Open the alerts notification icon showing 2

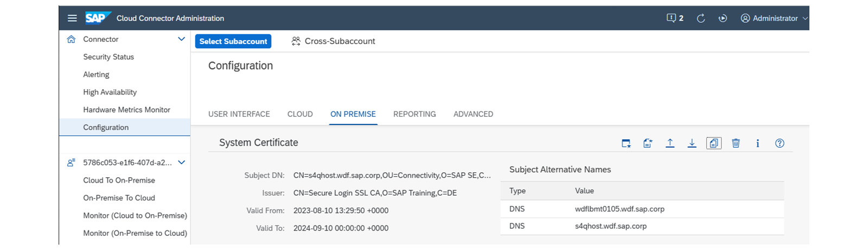tap(675, 18)
